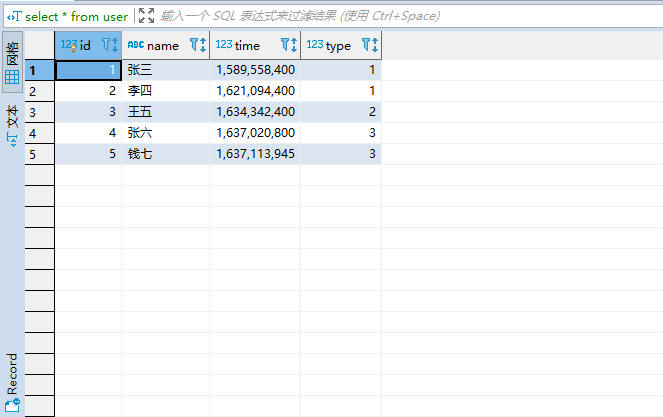Sort by the name column header
Screen dimensions: 663x417
pos(162,45)
